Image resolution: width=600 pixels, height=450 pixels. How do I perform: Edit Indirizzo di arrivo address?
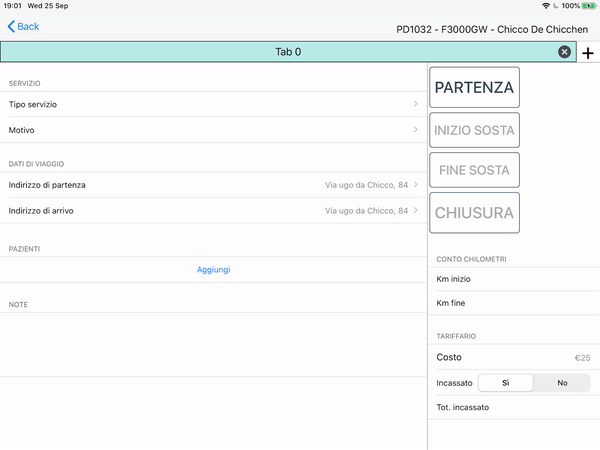tap(214, 211)
